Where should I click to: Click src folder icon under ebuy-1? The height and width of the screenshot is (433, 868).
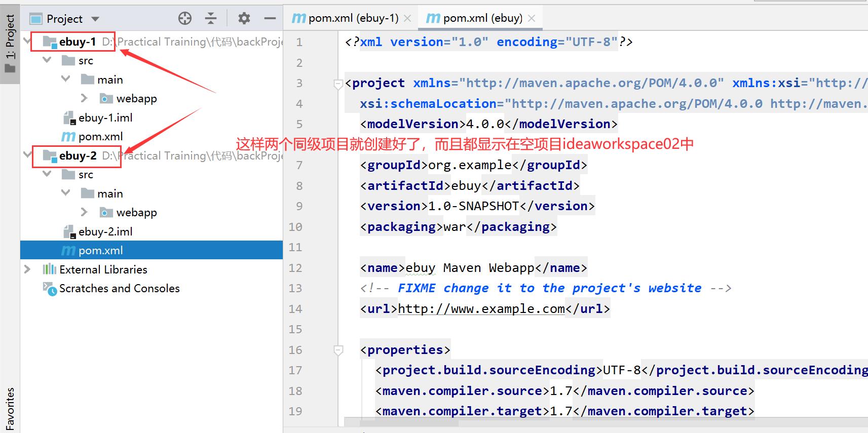pos(68,61)
